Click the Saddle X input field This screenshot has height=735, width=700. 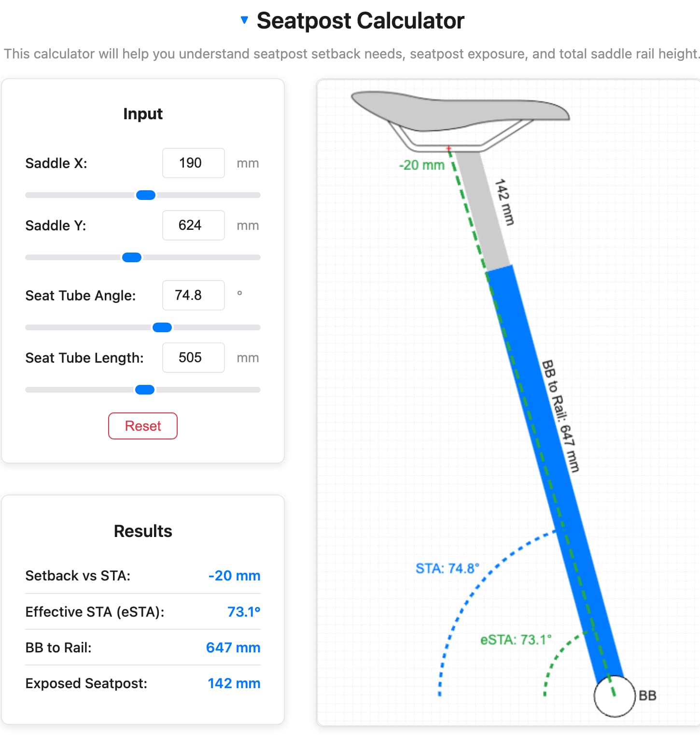(x=193, y=163)
